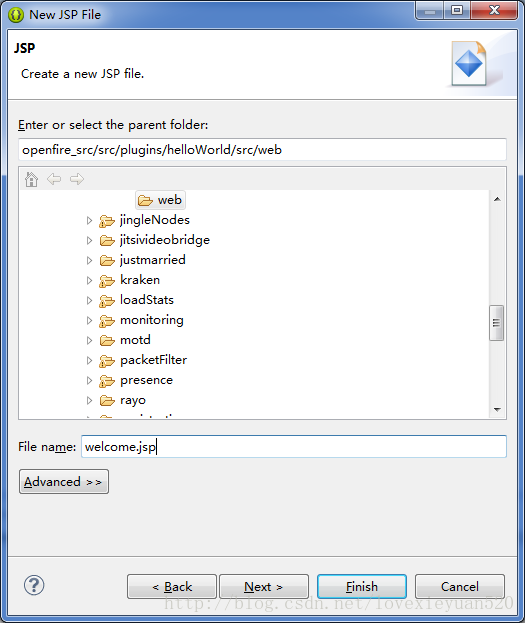Select the jitsivideobridge tree item
The height and width of the screenshot is (623, 525).
[165, 240]
